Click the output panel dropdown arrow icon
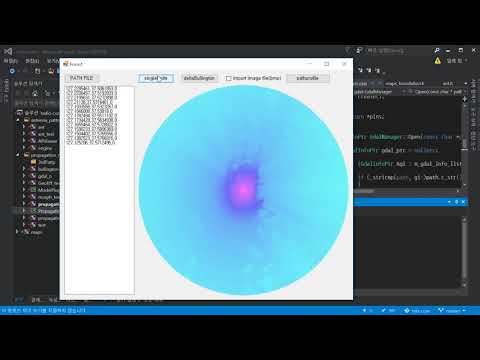Image resolution: width=480 pixels, height=360 pixels. click(x=449, y=202)
